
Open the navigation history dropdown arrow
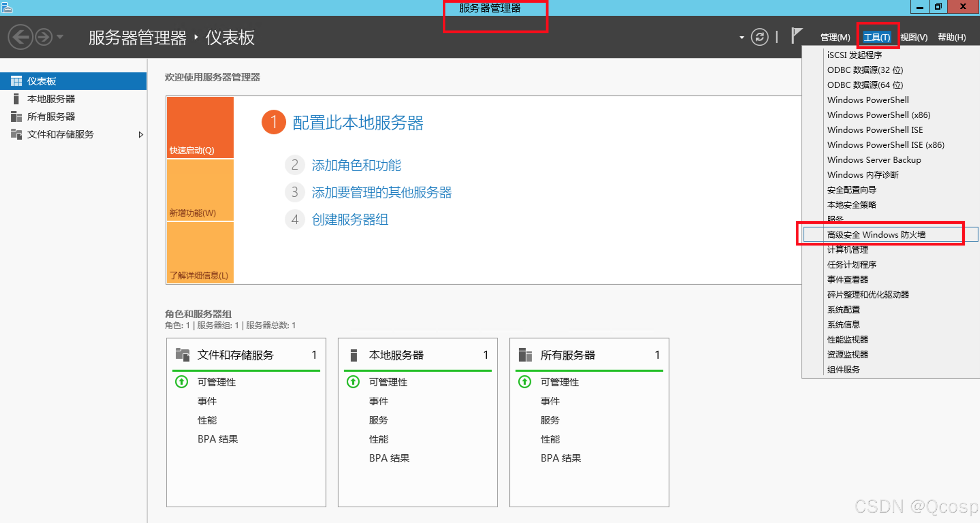click(x=60, y=37)
